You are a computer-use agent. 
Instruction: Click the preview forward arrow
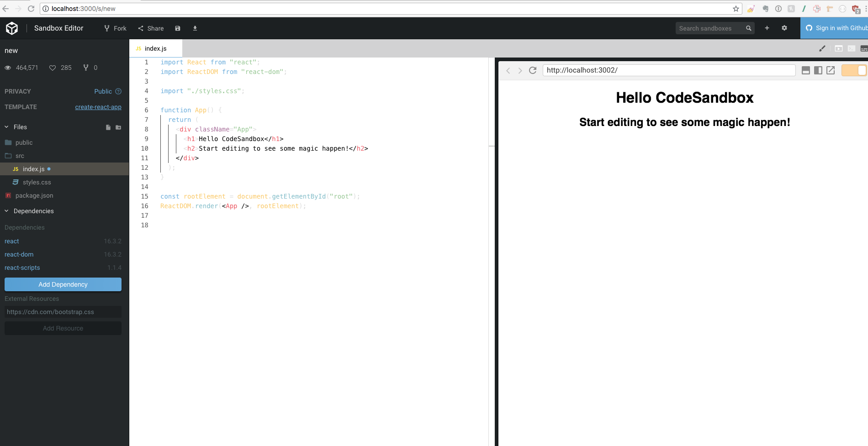pos(520,70)
